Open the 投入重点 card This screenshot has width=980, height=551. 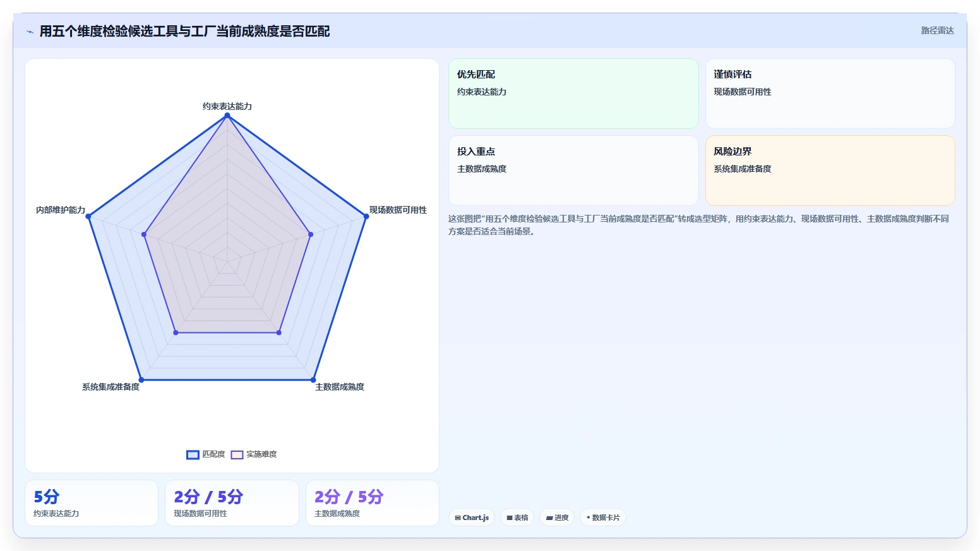pyautogui.click(x=573, y=171)
